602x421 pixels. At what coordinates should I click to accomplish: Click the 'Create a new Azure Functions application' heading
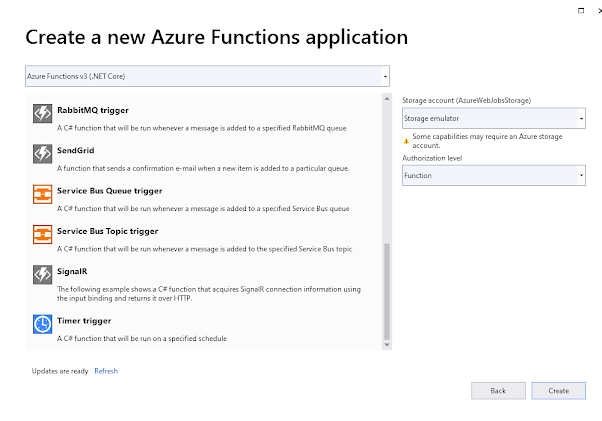click(x=217, y=37)
